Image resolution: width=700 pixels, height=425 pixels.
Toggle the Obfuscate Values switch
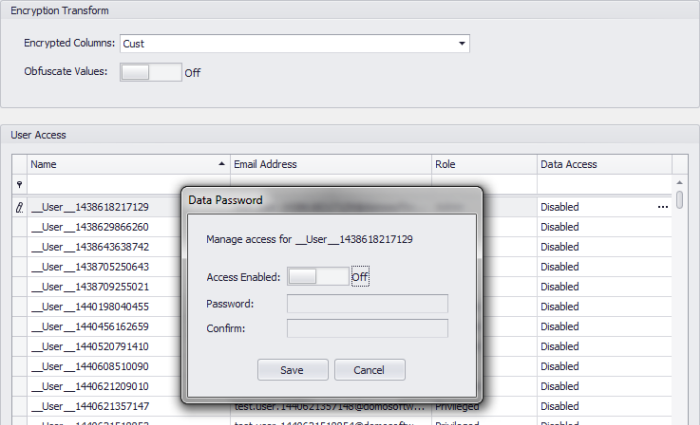[151, 72]
